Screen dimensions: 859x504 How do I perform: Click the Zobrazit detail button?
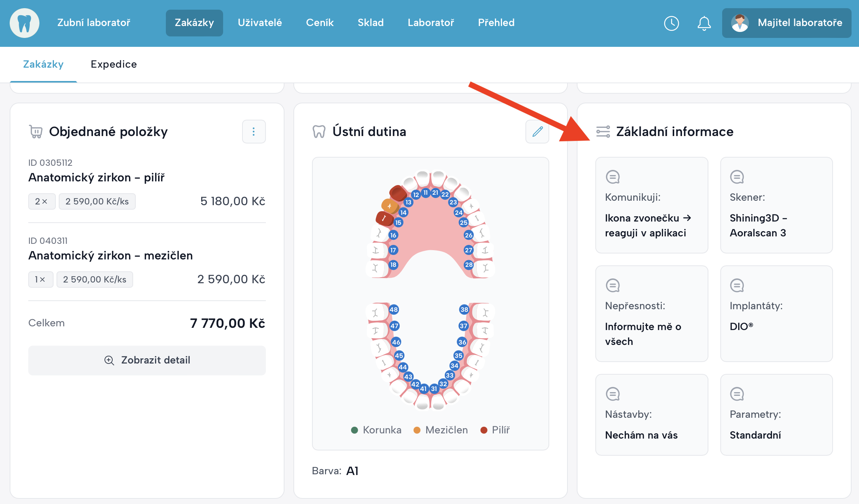[x=147, y=360]
